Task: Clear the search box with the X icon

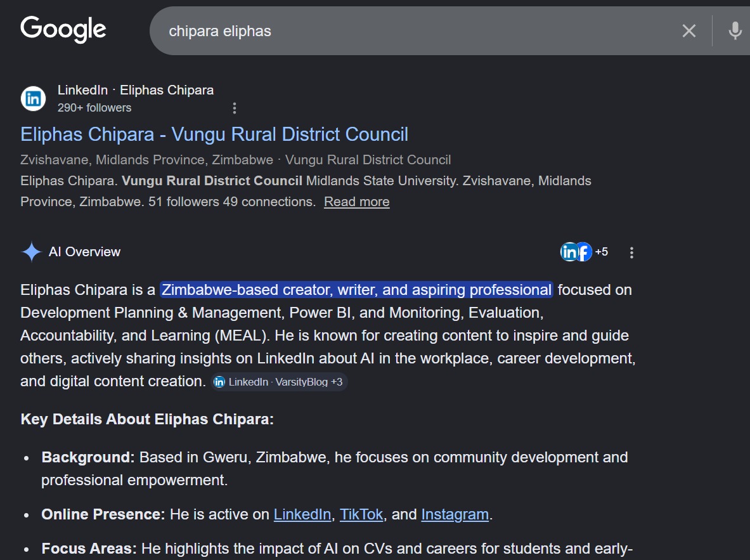Action: (x=689, y=31)
